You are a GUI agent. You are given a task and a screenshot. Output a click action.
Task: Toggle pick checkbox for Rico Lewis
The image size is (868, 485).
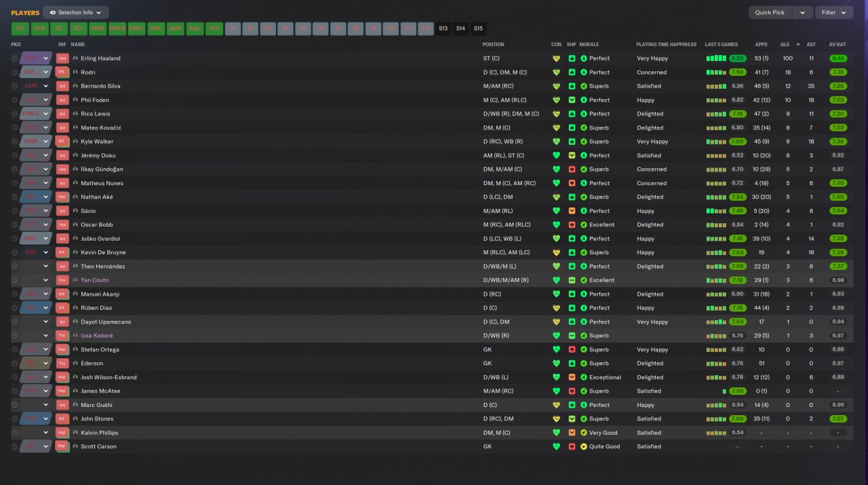click(15, 114)
